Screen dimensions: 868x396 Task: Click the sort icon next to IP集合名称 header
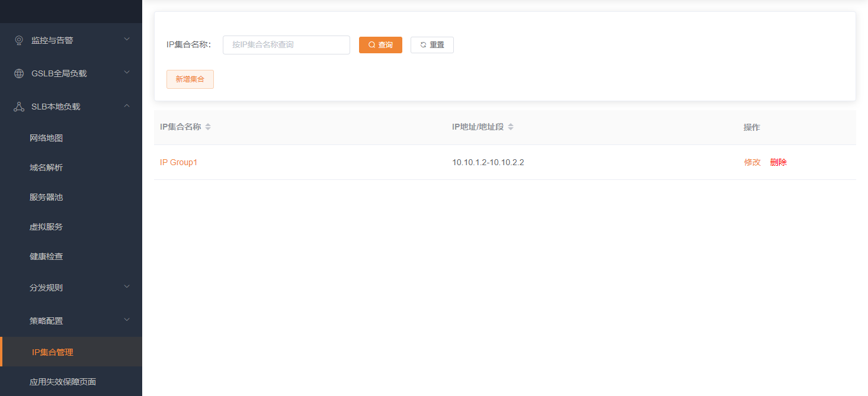tap(208, 126)
